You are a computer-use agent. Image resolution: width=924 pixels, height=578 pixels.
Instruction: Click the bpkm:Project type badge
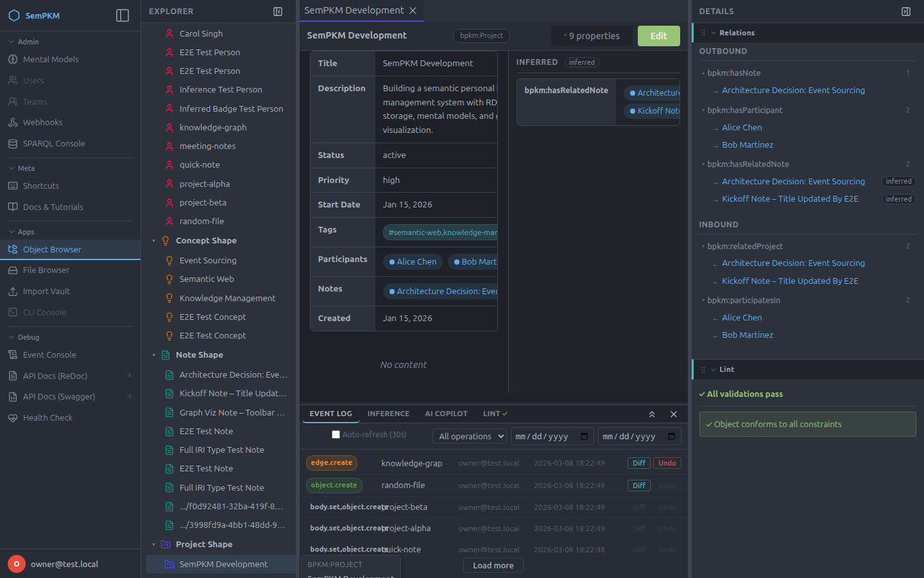tap(481, 35)
